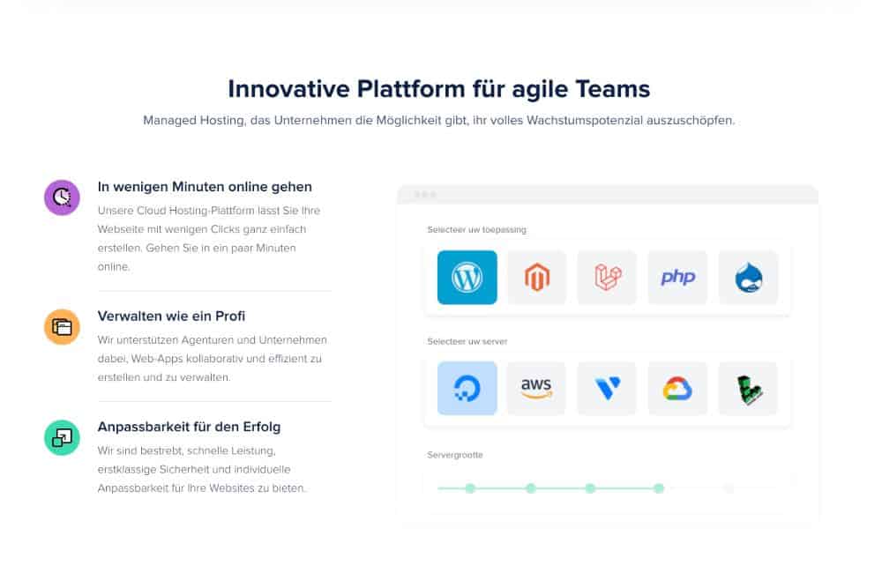Choose the AWS server provider

click(x=536, y=389)
